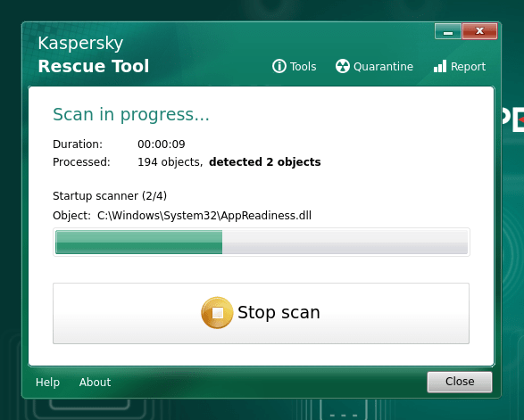The width and height of the screenshot is (524, 420).
Task: Click the gray Close button at bottom
Action: click(x=460, y=382)
